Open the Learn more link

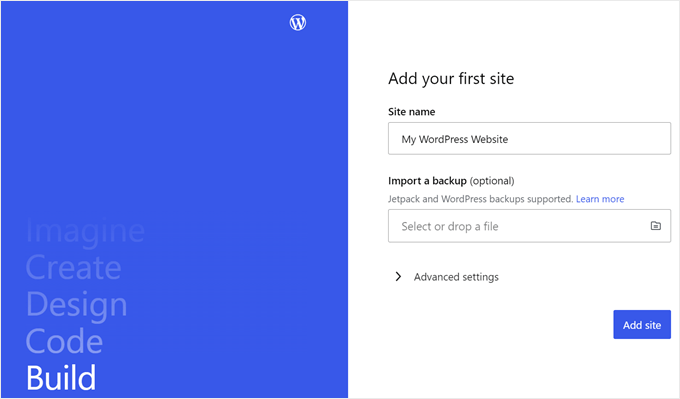[x=600, y=199]
